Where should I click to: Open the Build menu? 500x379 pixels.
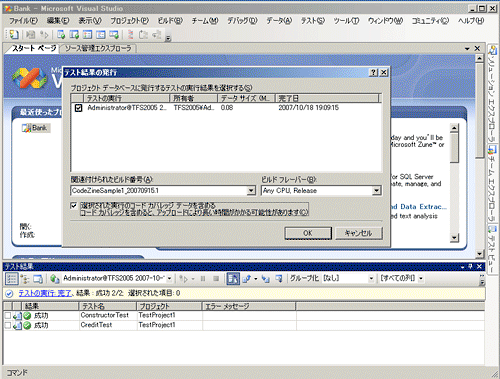pyautogui.click(x=170, y=21)
